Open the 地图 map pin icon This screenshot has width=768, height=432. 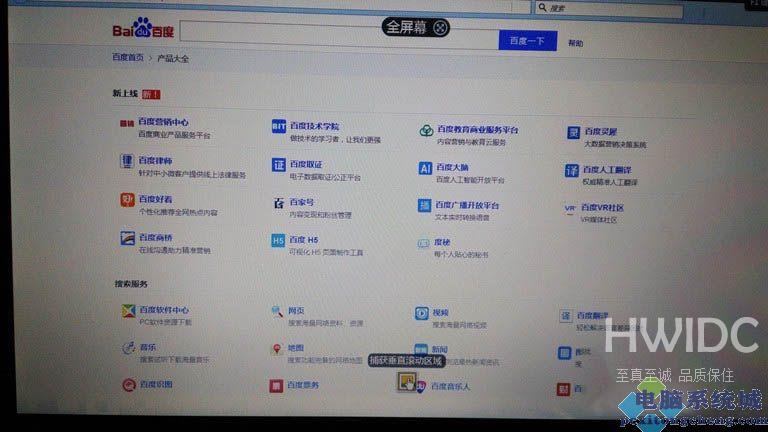pos(277,349)
